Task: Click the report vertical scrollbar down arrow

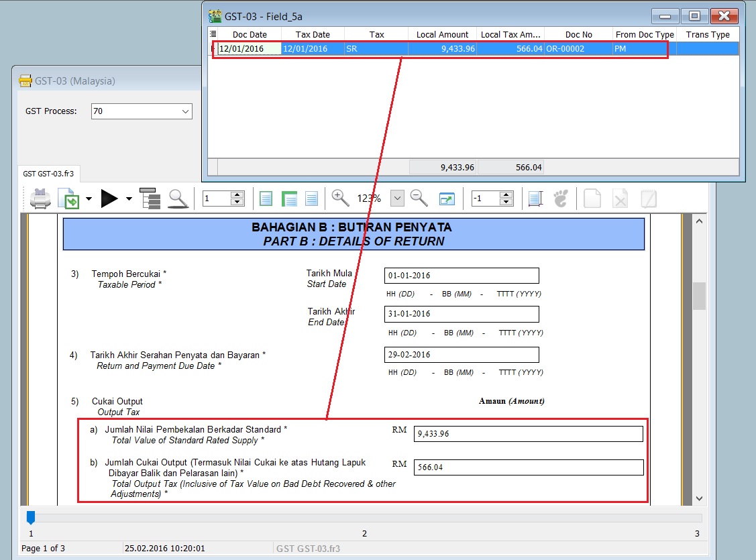Action: pyautogui.click(x=699, y=498)
